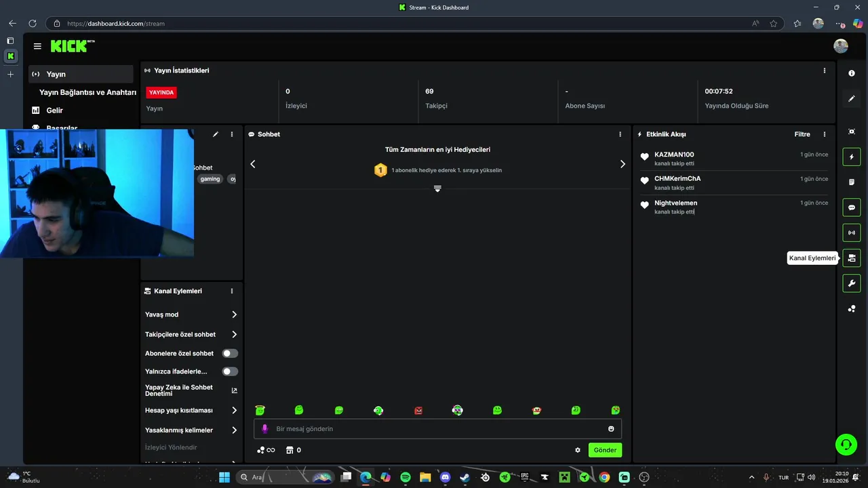Click the CHMKerimChA follower entry

[733, 183]
